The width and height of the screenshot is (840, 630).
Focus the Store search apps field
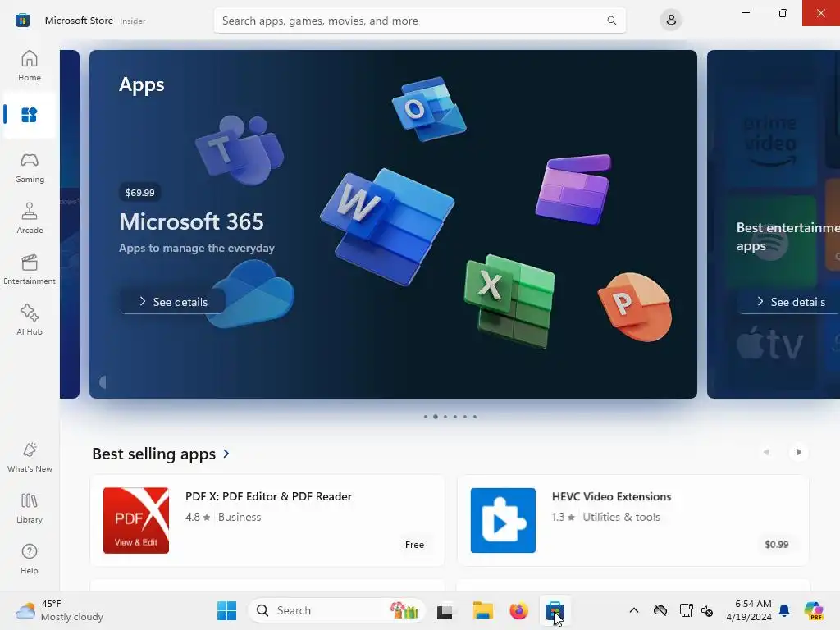pos(419,21)
